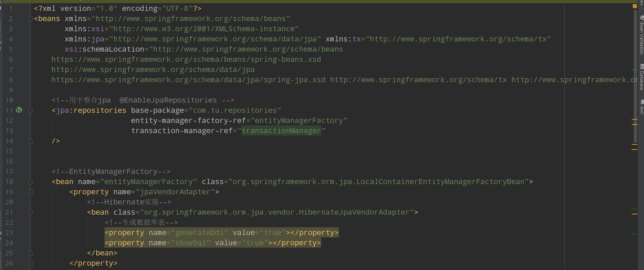
Task: Open the Database tool window tab
Action: pos(641,77)
